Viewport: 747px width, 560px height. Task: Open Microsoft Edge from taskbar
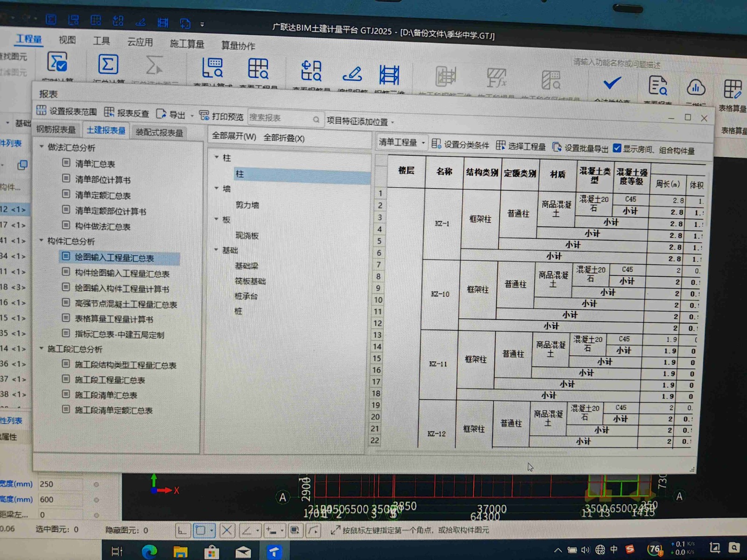coord(149,552)
